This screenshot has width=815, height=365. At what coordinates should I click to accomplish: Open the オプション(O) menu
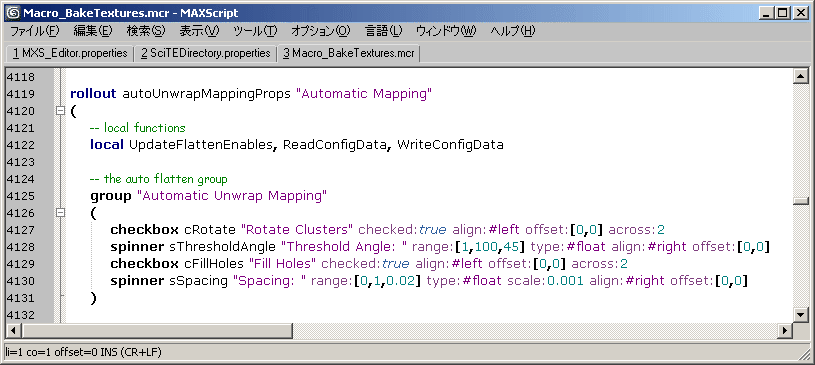click(321, 31)
